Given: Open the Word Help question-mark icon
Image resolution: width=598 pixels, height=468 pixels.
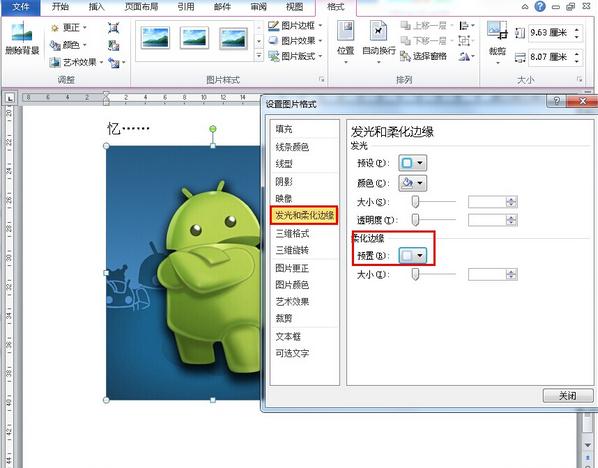Looking at the screenshot, I should [540, 6].
